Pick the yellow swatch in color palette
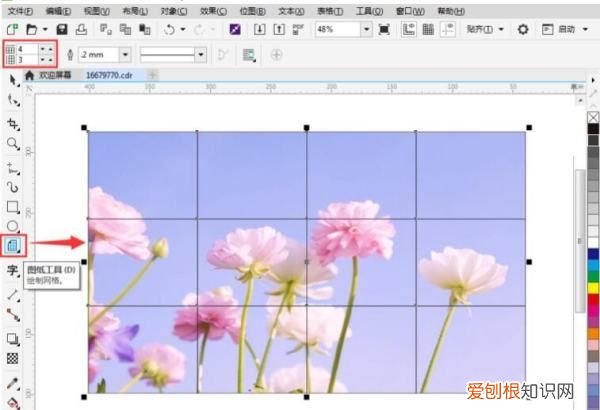 (x=593, y=287)
